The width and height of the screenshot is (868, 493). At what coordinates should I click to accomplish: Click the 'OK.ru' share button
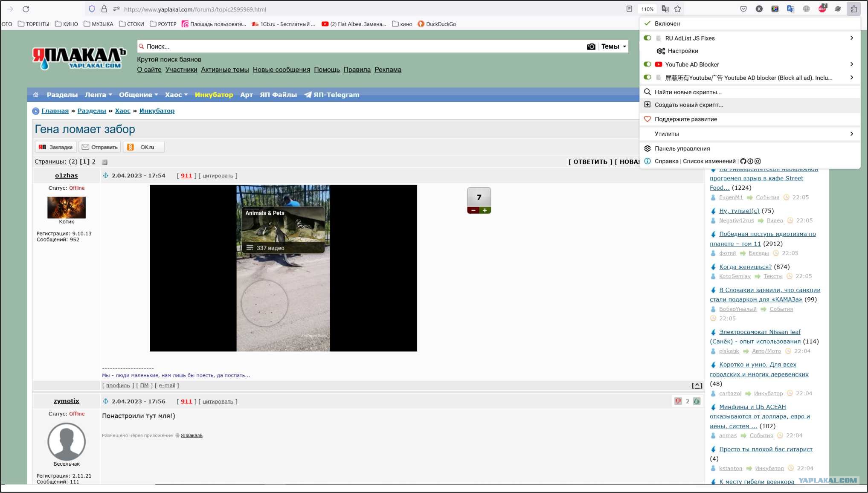coord(144,147)
